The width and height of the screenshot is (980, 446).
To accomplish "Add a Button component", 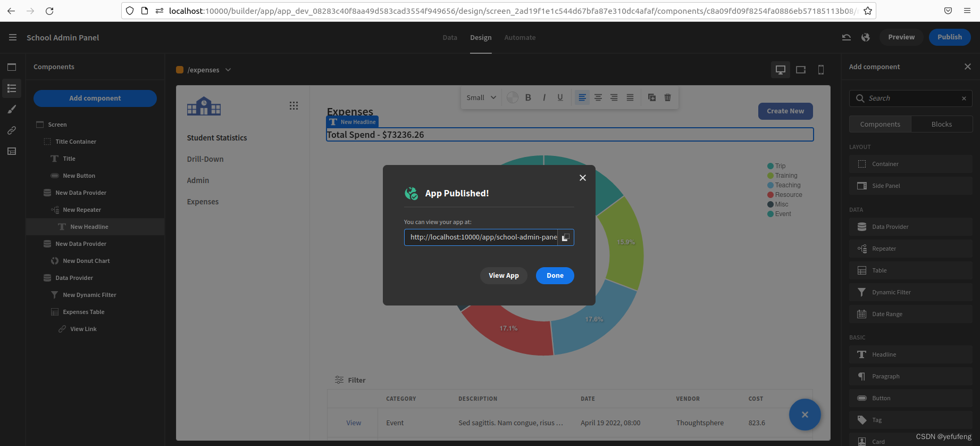I will click(x=911, y=398).
